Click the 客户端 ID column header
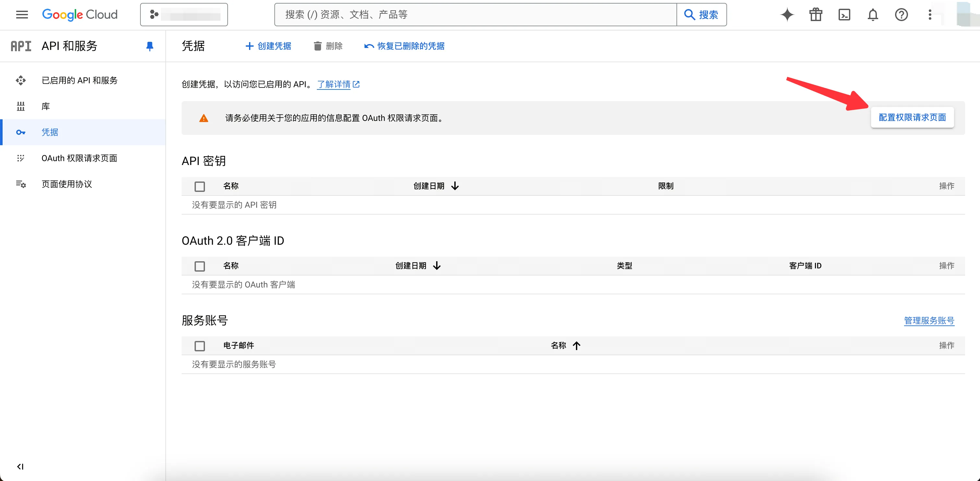 click(805, 265)
